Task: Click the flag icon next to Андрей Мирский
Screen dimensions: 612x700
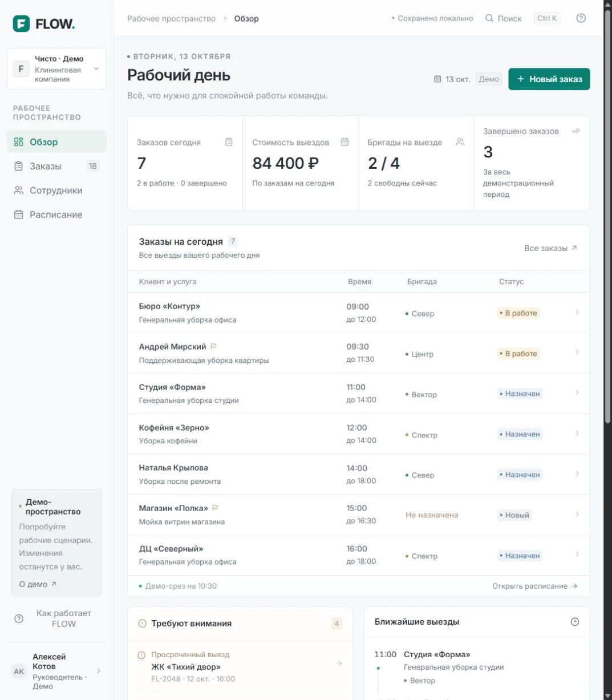Action: [213, 346]
